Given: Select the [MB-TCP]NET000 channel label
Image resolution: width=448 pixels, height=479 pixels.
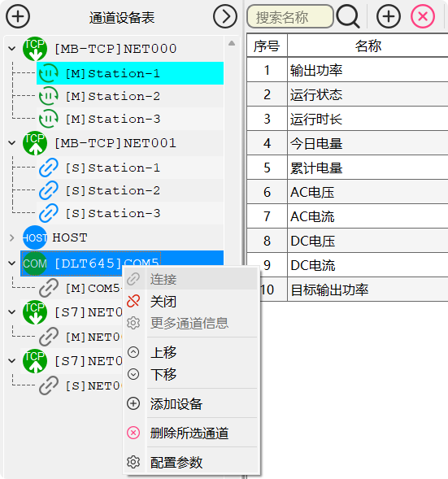Looking at the screenshot, I should click(x=115, y=49).
